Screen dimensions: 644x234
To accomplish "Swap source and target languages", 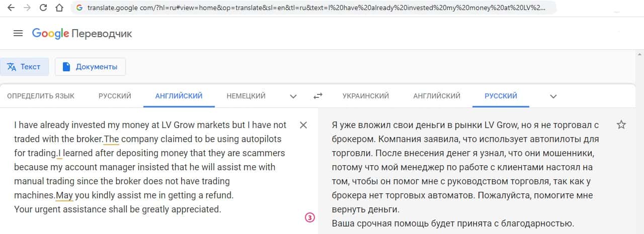I will (318, 96).
